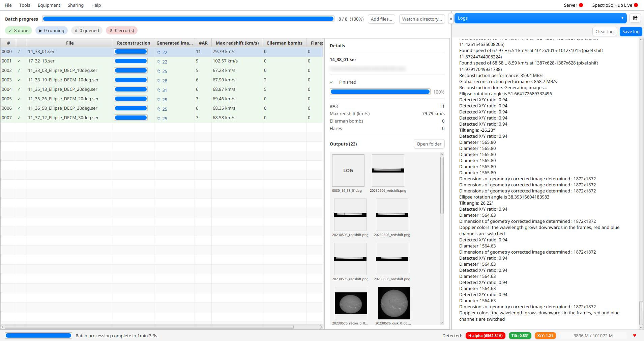
Task: Filter by 0 error(s) status chip
Action: 122,30
